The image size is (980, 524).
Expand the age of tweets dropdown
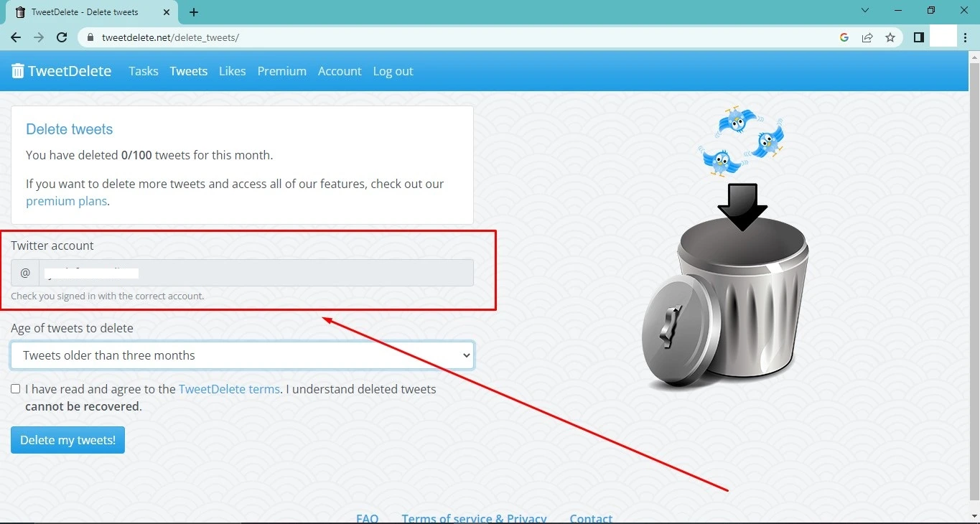pos(242,355)
